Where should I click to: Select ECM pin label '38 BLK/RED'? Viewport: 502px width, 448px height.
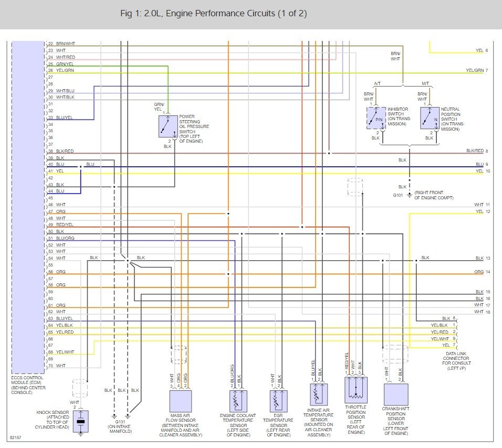(61, 151)
